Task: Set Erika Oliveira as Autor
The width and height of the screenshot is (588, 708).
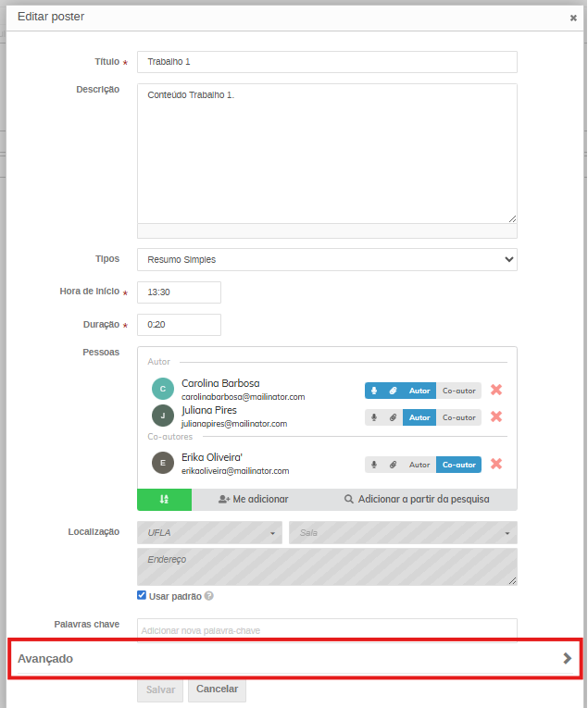Action: 419,465
